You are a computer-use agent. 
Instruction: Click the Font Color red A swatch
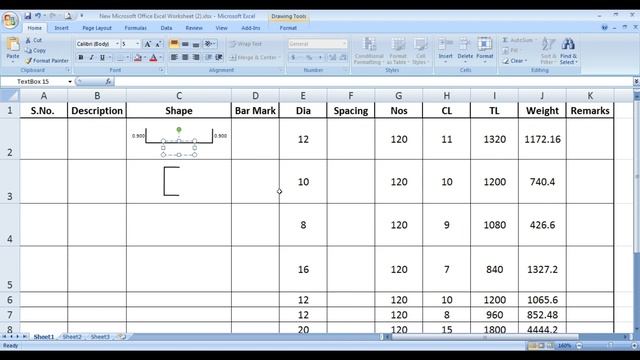pyautogui.click(x=153, y=58)
